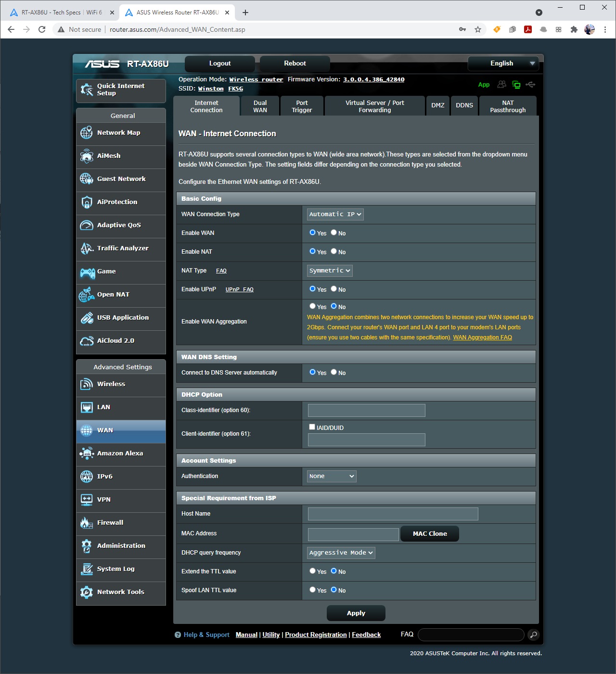The image size is (616, 674).
Task: Open the WAN Connection Type dropdown
Action: click(335, 214)
